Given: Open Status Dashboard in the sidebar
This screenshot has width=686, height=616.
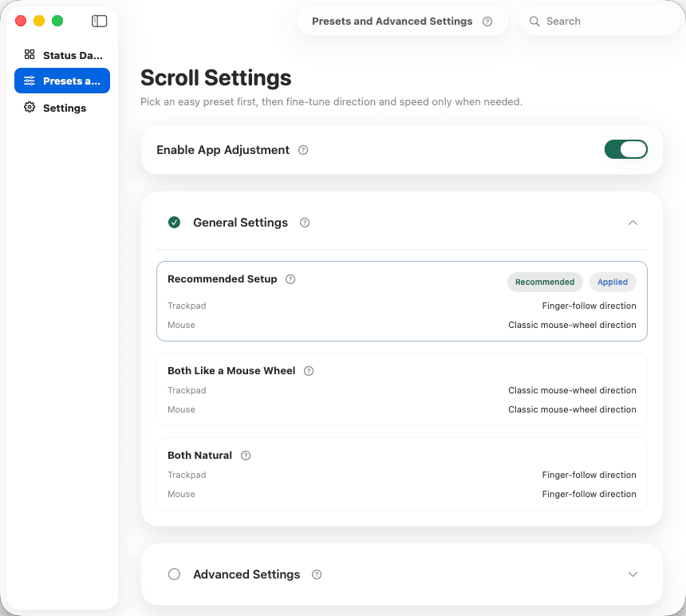Looking at the screenshot, I should (x=62, y=55).
